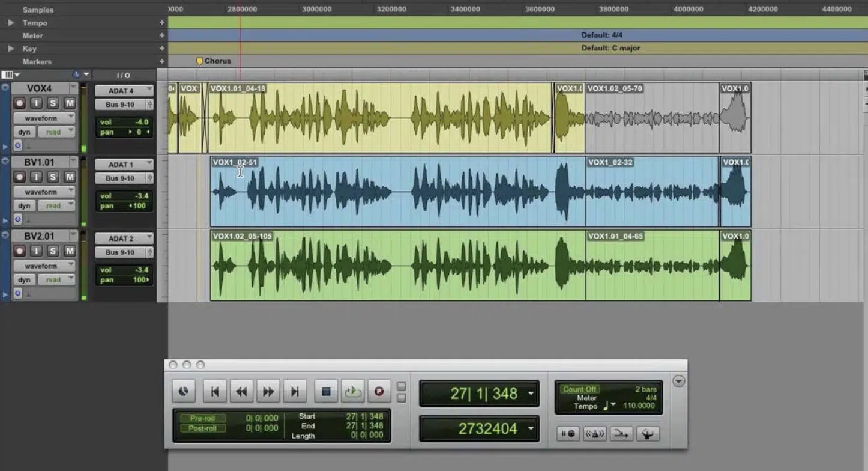Open the BV1.01 Bus 9-10 output selector
Screen dimensions: 868x471
120,178
